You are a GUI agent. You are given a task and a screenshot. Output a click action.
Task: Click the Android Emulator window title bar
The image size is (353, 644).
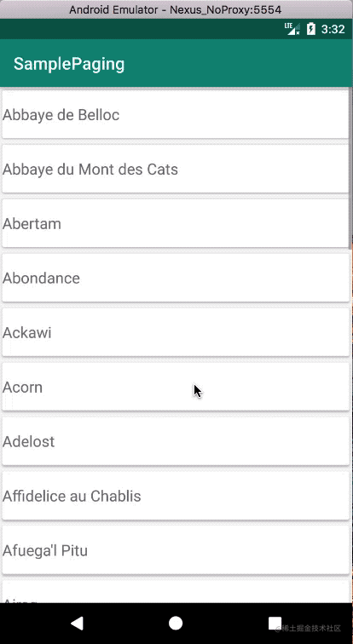176,9
